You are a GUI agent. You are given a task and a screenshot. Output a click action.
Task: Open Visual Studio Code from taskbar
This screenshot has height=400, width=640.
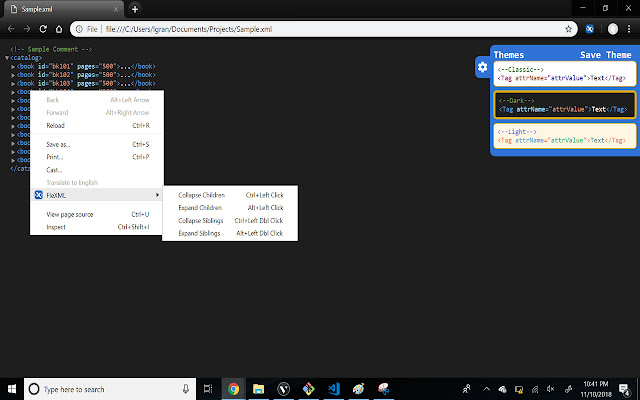(x=334, y=389)
